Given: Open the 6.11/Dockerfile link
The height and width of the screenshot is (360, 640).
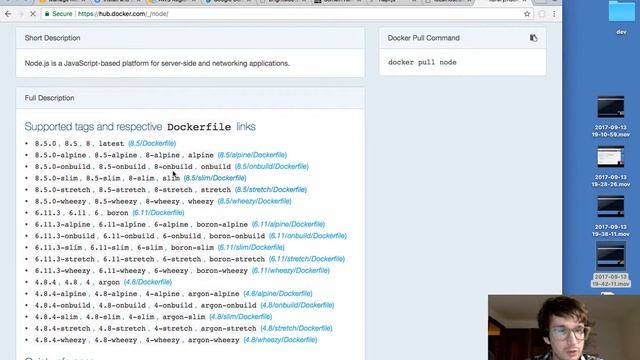Looking at the screenshot, I should [158, 213].
